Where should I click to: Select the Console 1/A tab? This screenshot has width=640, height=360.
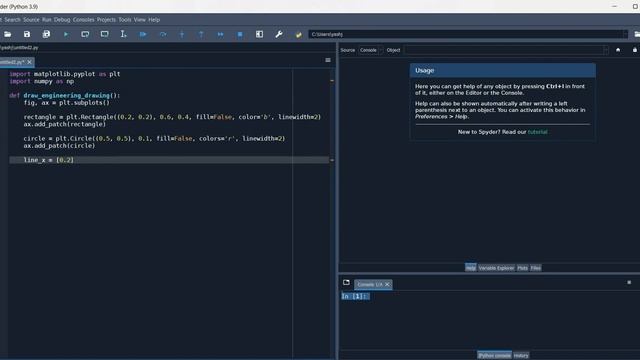(x=370, y=284)
